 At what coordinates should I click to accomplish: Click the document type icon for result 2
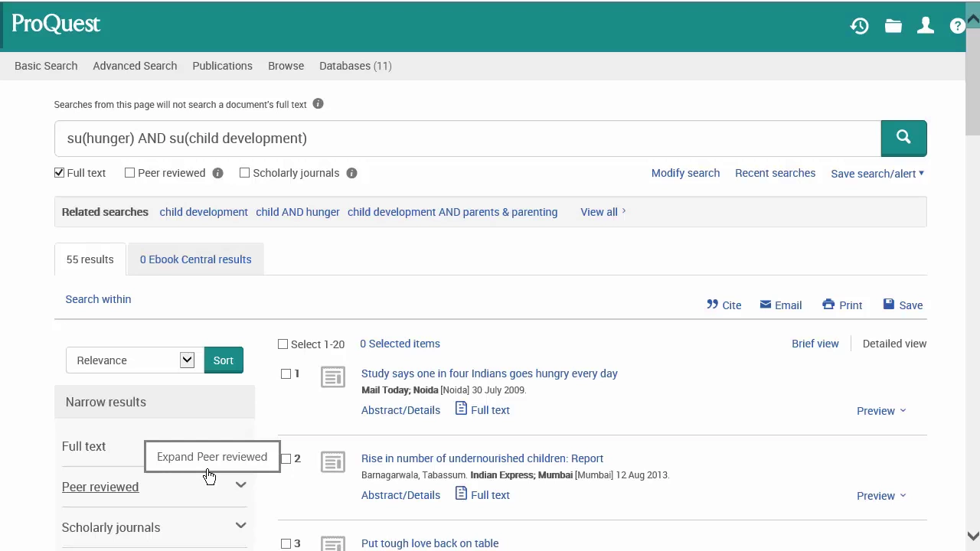(332, 462)
